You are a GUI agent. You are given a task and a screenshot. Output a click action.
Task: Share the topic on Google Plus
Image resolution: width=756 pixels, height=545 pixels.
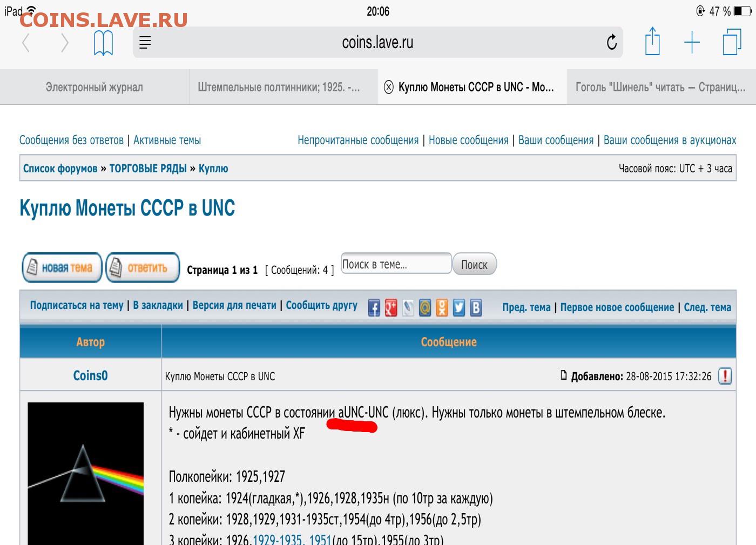pyautogui.click(x=391, y=307)
